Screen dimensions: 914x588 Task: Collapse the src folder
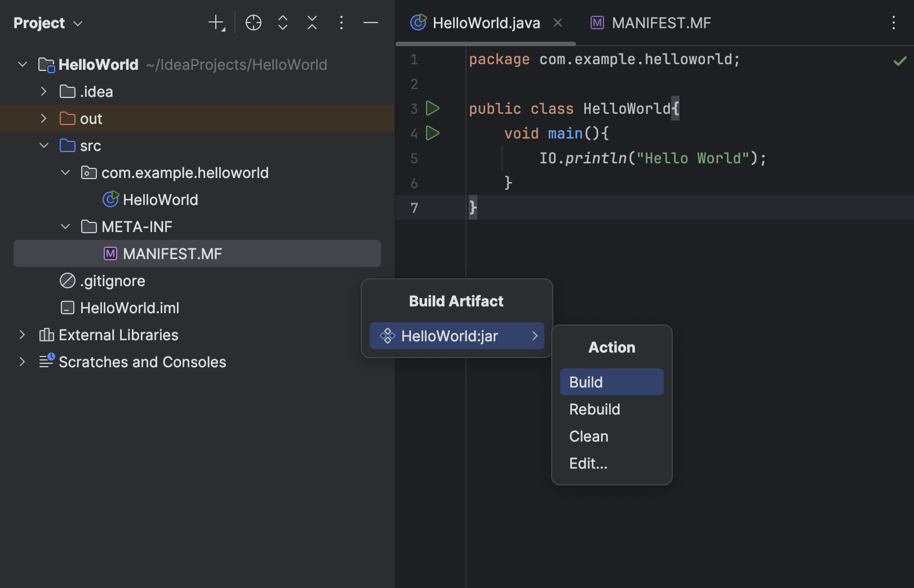click(x=44, y=145)
